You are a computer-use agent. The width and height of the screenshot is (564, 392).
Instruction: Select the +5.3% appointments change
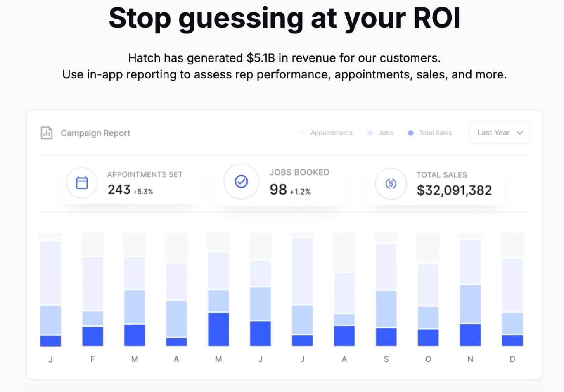(143, 192)
